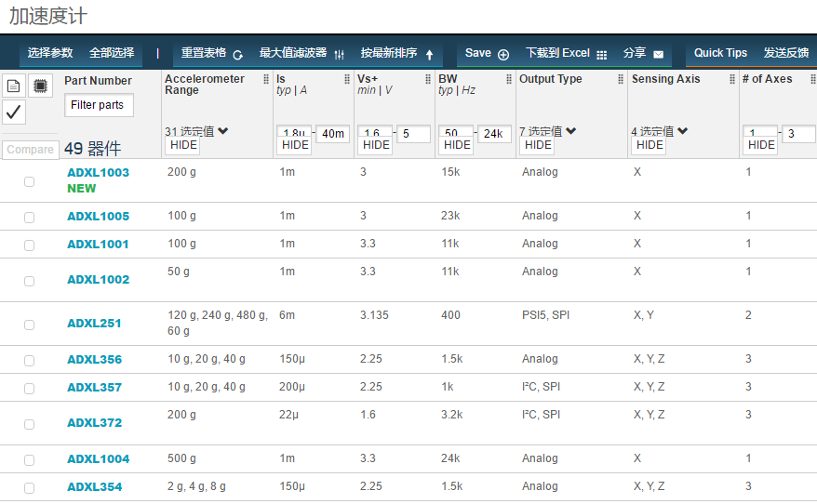Image resolution: width=817 pixels, height=504 pixels.
Task: Click the Compare button
Action: [30, 150]
